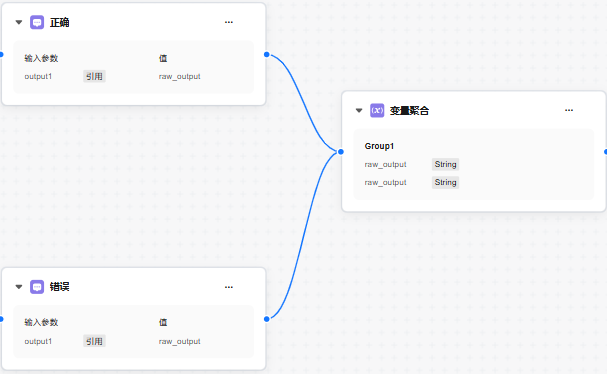Image resolution: width=607 pixels, height=374 pixels.
Task: Click the 引用 tag in 正确 node
Action: [x=94, y=76]
